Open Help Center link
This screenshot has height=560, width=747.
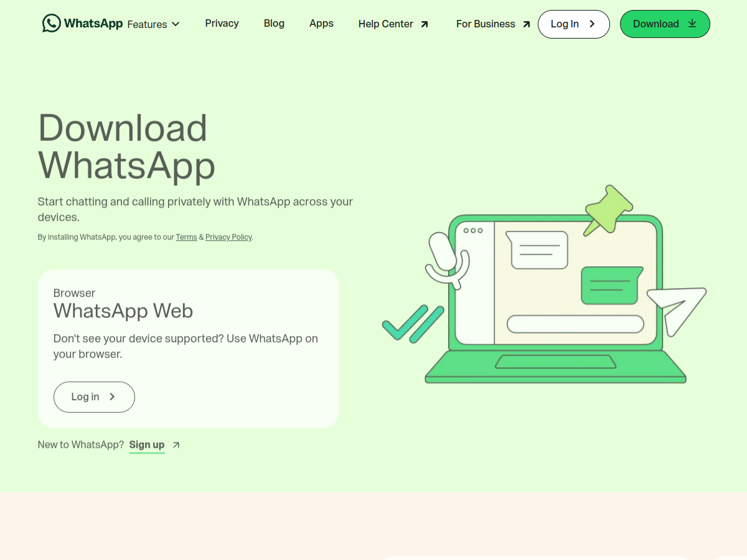pos(393,24)
